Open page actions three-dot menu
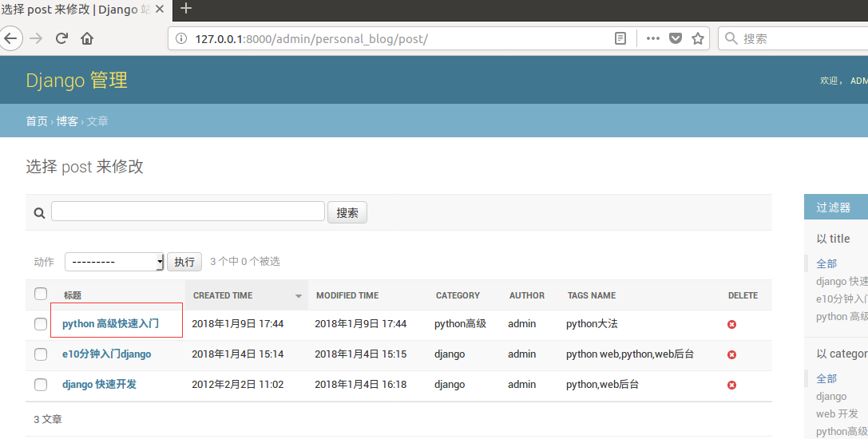The image size is (868, 439). coord(652,38)
